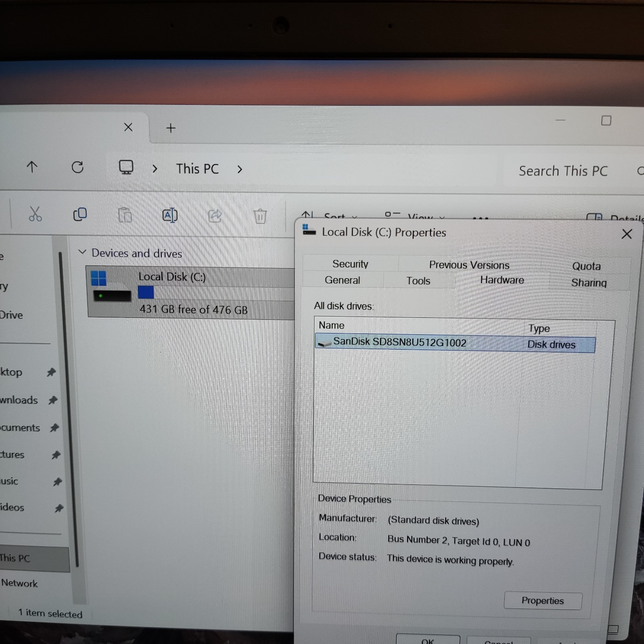Open Pictures in navigation pane
This screenshot has width=644, height=644.
(12, 454)
